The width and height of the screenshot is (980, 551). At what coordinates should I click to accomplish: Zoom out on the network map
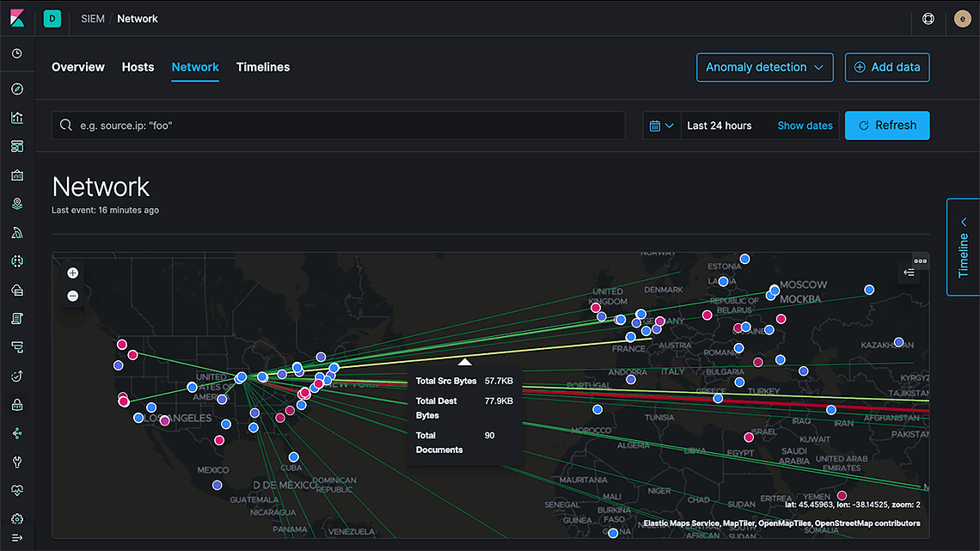click(x=73, y=296)
